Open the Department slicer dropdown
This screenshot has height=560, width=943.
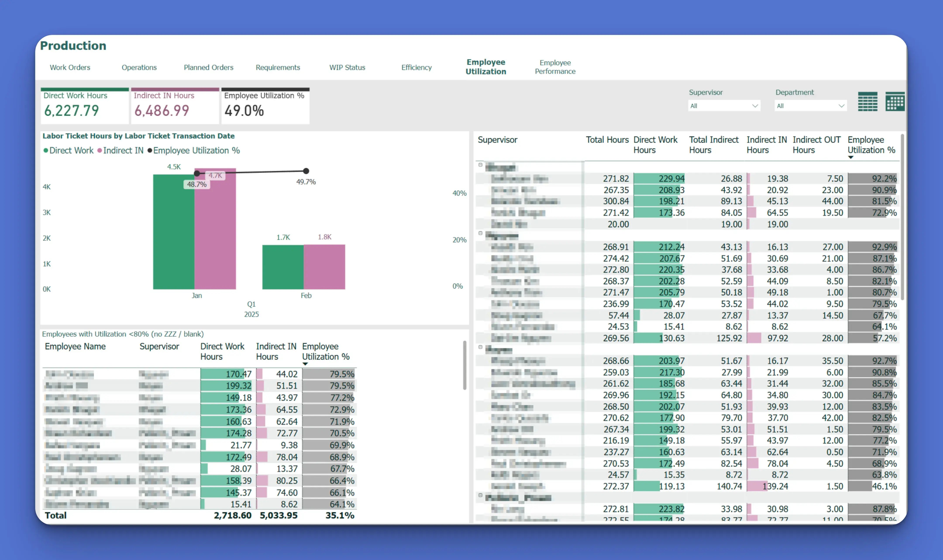tap(841, 106)
